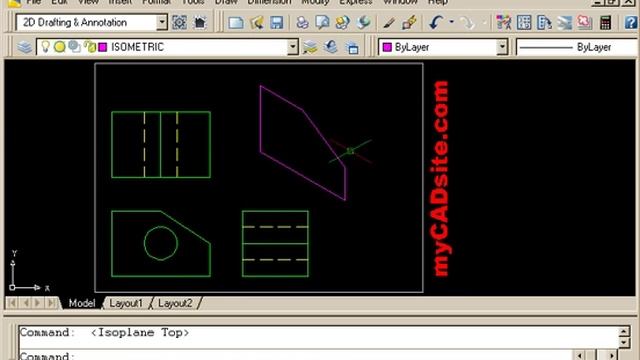Click the UCS origin icon in canvas
The height and width of the screenshot is (360, 640).
[12, 287]
